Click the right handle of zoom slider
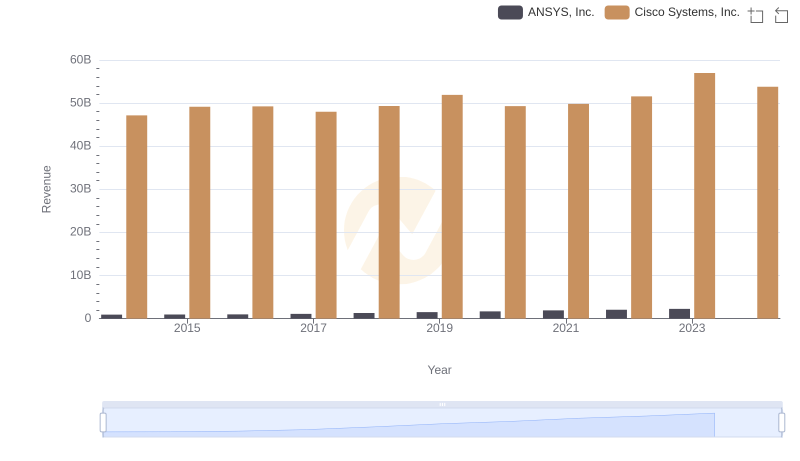This screenshot has width=800, height=461. pos(782,423)
